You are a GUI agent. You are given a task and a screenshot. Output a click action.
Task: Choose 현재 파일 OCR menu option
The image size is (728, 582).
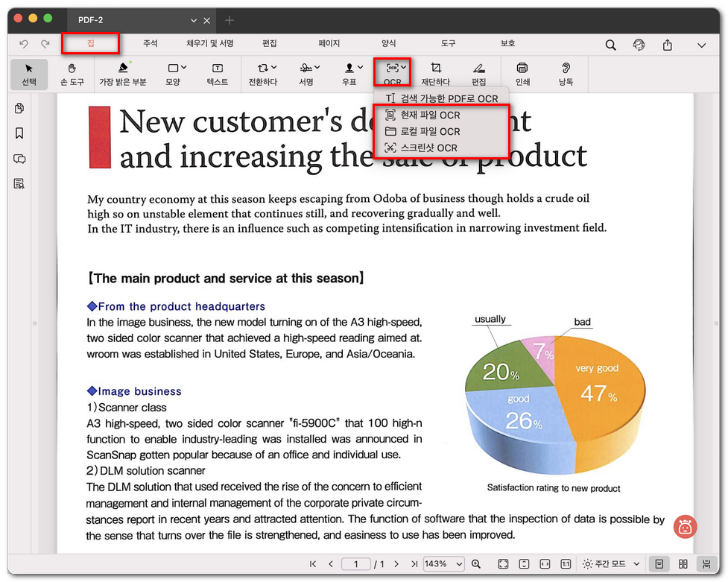(x=430, y=115)
